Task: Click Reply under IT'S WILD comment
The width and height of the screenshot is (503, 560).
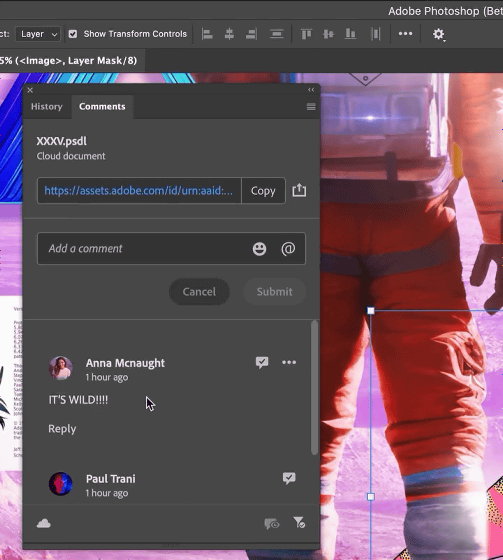Action: point(62,429)
